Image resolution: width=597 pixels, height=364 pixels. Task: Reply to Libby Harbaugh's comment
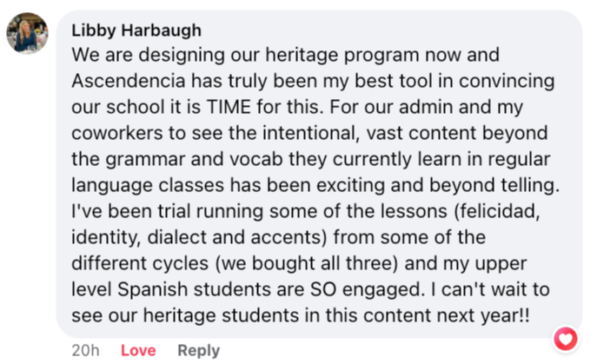pyautogui.click(x=198, y=350)
